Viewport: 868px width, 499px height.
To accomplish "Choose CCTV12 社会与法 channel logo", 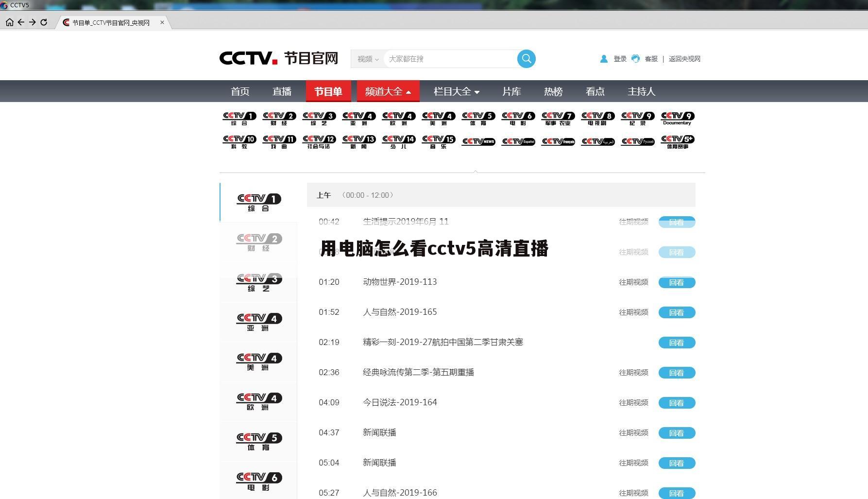I will (319, 142).
